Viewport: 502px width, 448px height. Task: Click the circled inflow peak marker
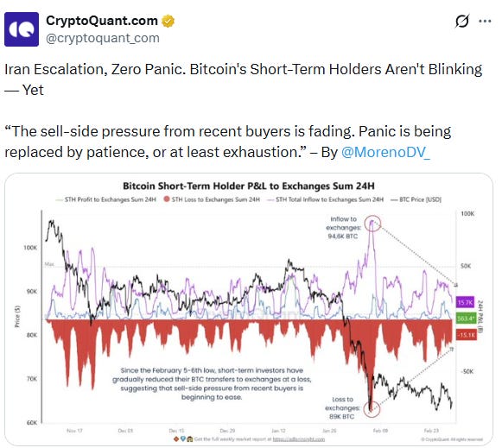click(372, 223)
